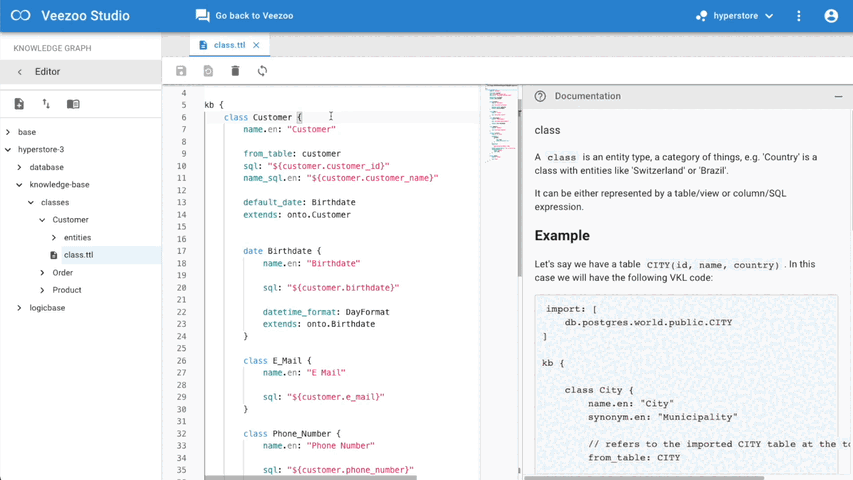Click the save file icon in editor toolbar
This screenshot has height=480, width=853.
pyautogui.click(x=181, y=71)
